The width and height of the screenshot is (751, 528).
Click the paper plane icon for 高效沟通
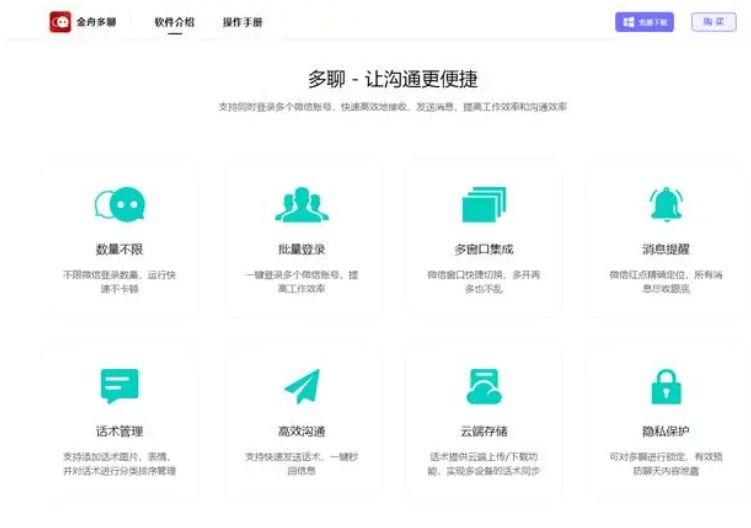point(301,386)
